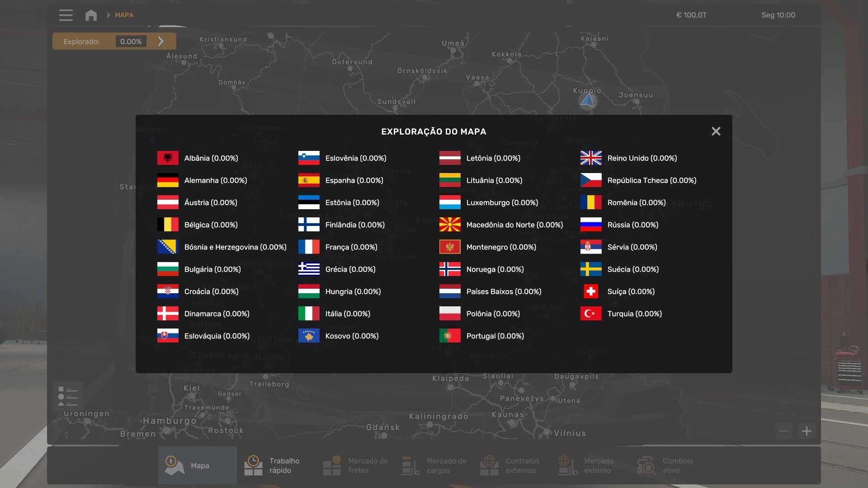Select the Mapa tab

[198, 465]
